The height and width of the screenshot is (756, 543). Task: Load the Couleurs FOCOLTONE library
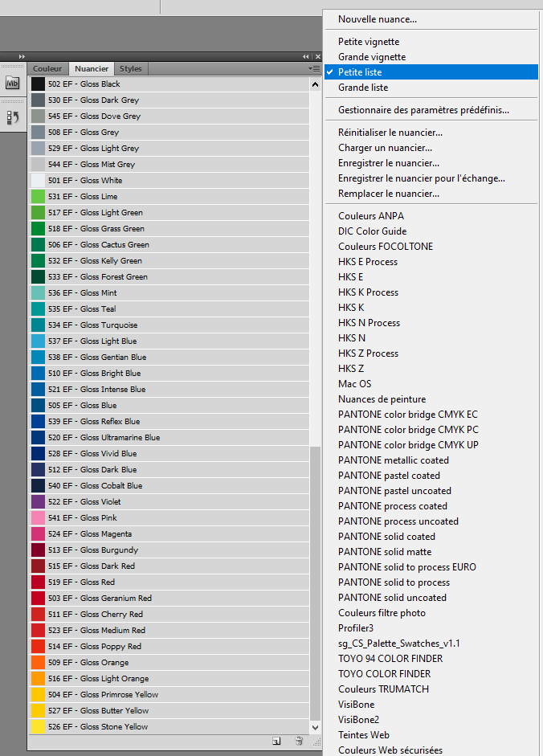[386, 247]
